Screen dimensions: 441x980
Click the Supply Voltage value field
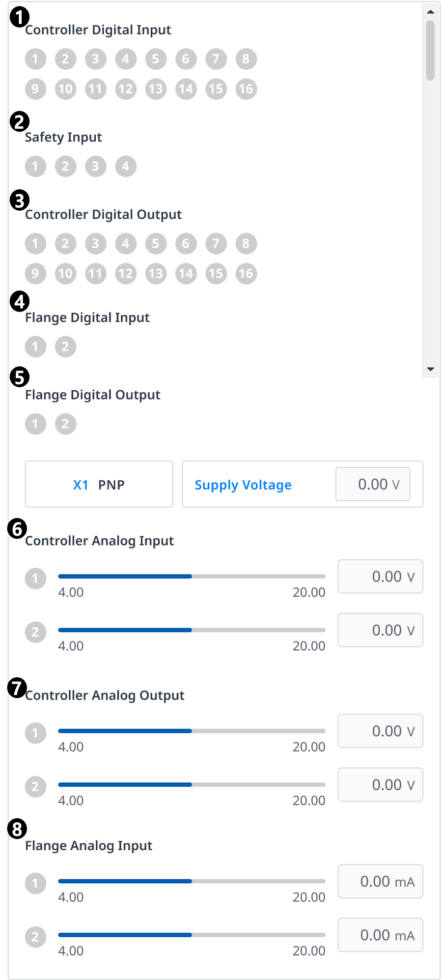[373, 484]
